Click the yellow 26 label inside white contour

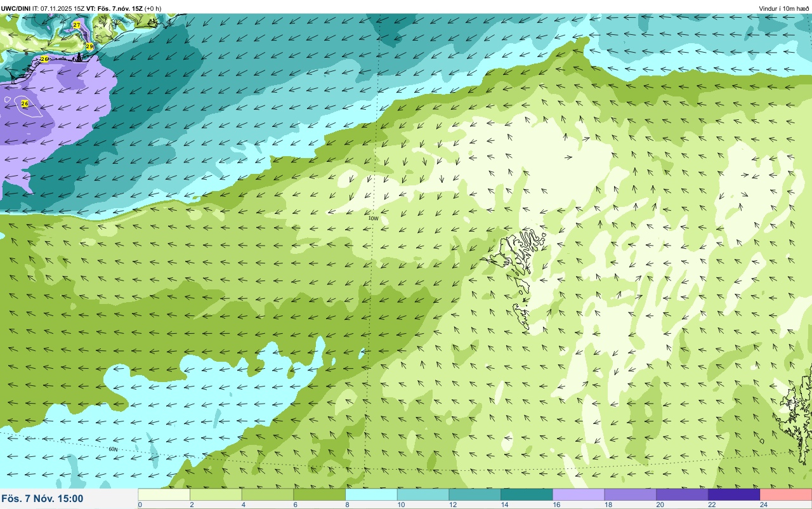25,103
